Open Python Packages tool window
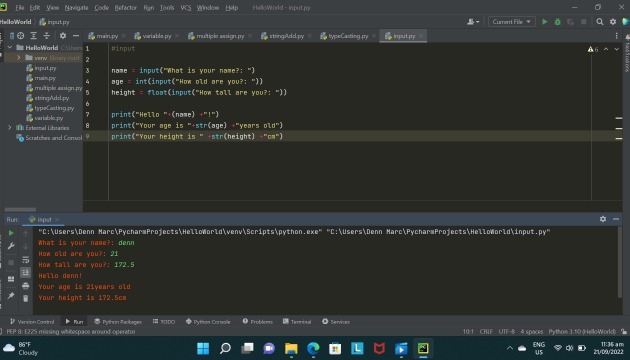Viewport: 630px width, 360px height. 118,321
